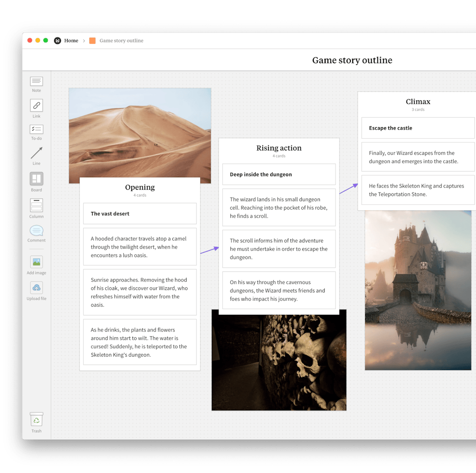The image size is (476, 473).
Task: Open the Escape the castle card
Action: [x=417, y=128]
